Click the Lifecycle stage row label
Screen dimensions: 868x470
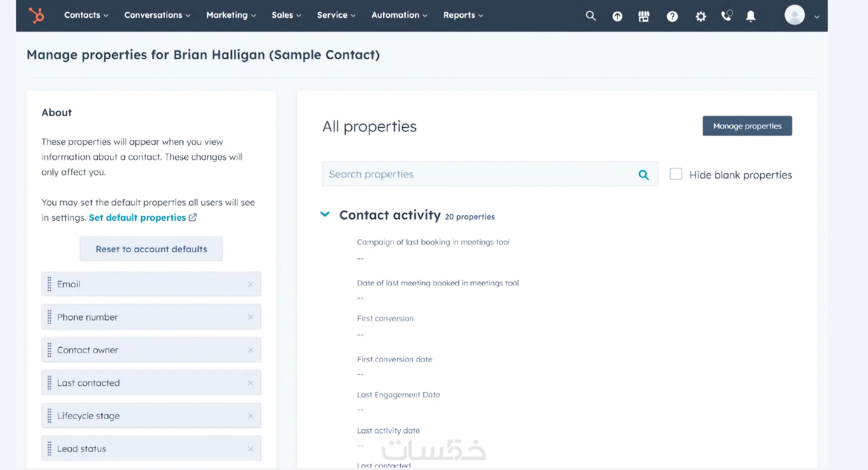(88, 416)
